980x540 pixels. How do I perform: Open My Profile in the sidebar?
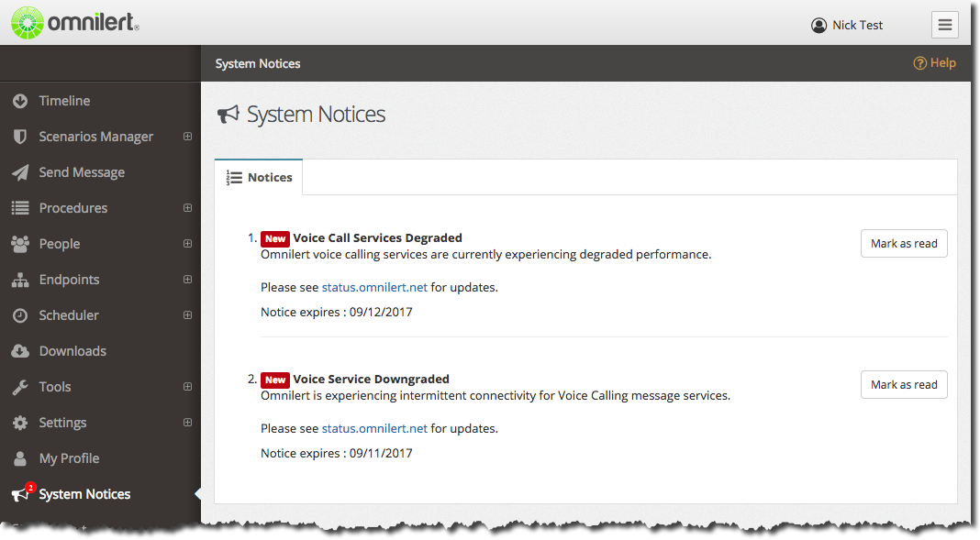tap(100, 458)
